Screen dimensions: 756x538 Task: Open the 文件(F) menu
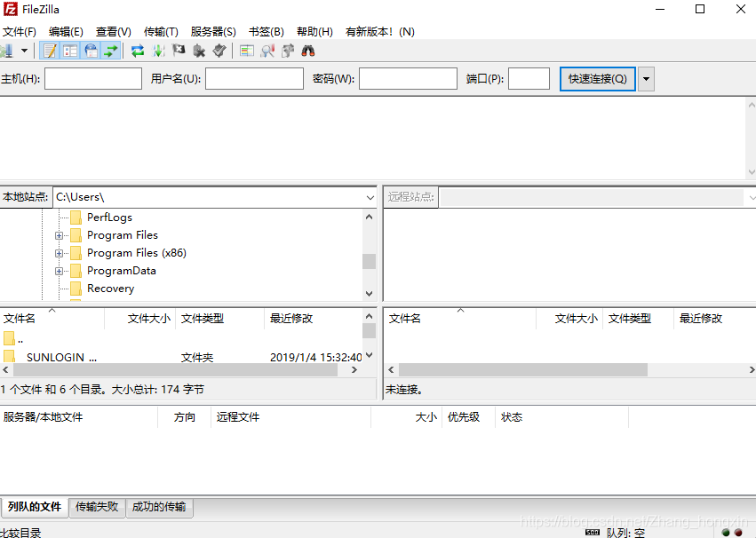pyautogui.click(x=20, y=32)
